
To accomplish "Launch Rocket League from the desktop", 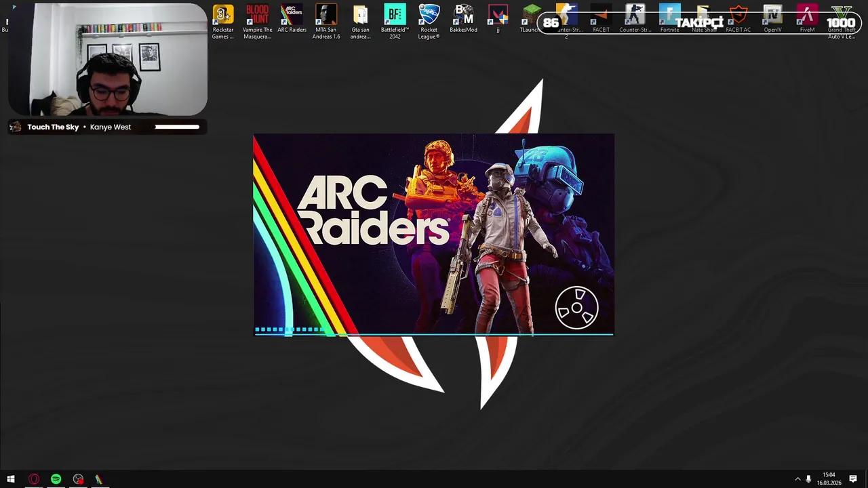I will [x=429, y=15].
